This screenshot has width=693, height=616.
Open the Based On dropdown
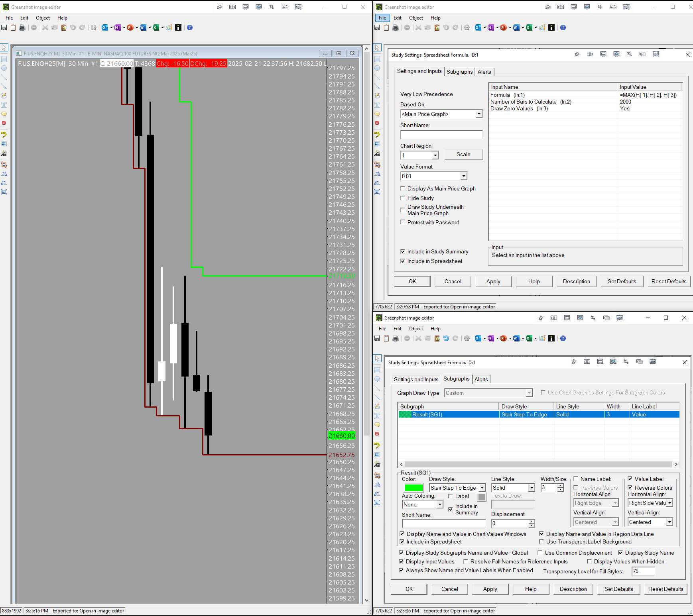pos(479,114)
